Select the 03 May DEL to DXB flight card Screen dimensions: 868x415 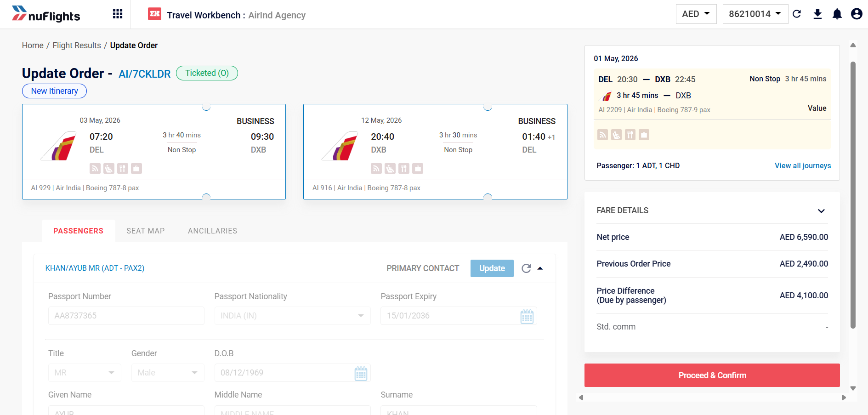click(x=154, y=152)
